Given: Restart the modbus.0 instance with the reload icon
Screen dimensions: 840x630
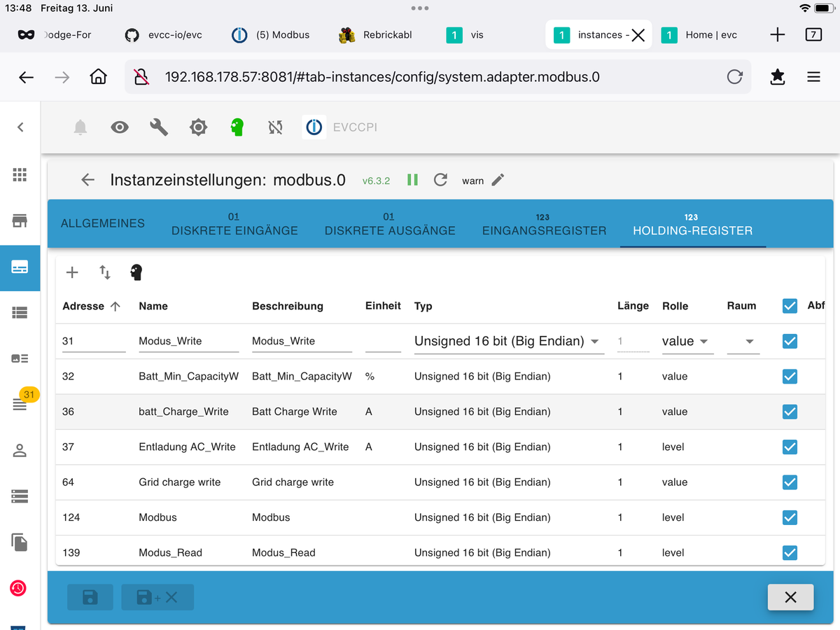Looking at the screenshot, I should point(440,180).
